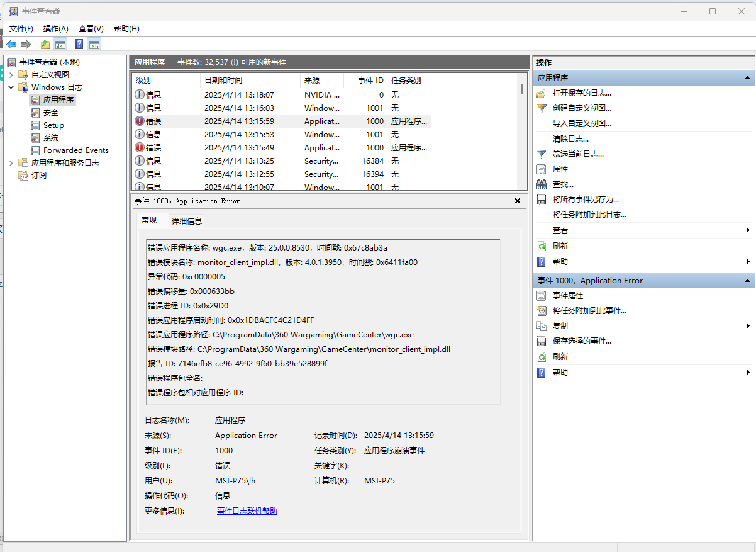This screenshot has width=756, height=552.
Task: Click the 报告 ID line in event details
Action: click(237, 363)
